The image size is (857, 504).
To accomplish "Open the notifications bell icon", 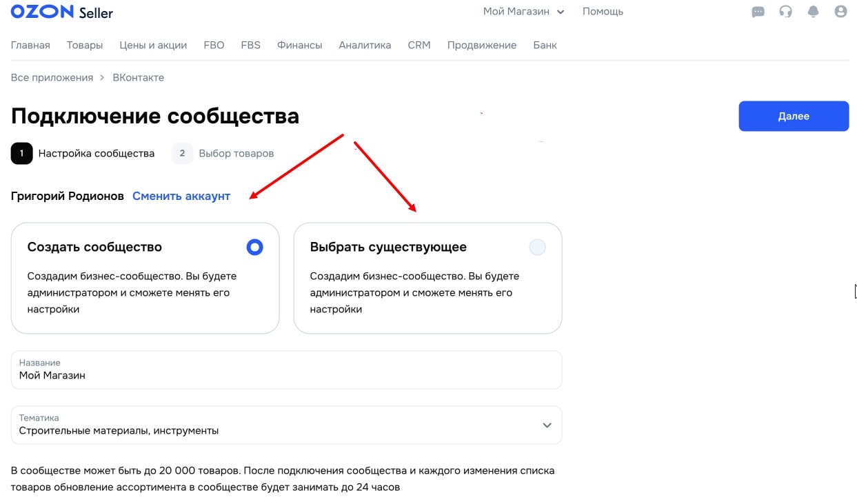I will tap(813, 12).
